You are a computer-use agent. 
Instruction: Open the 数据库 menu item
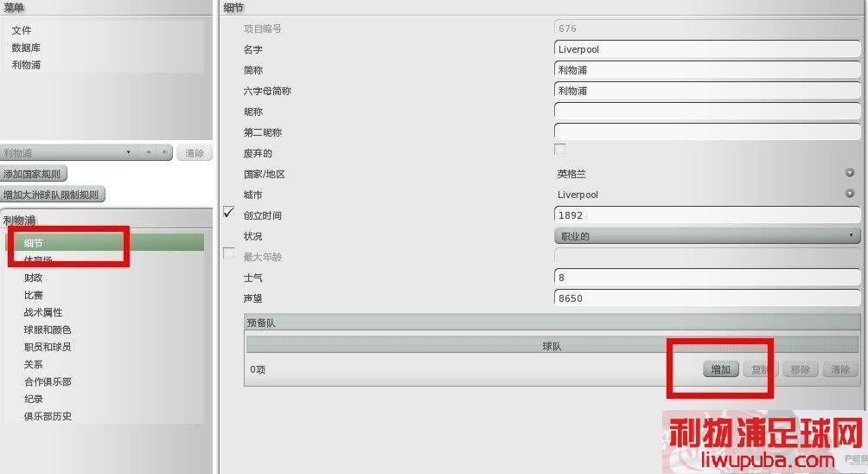click(x=26, y=48)
